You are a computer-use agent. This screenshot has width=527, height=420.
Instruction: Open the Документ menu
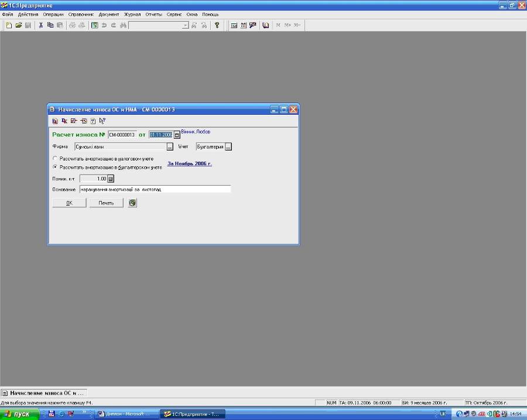pyautogui.click(x=108, y=15)
